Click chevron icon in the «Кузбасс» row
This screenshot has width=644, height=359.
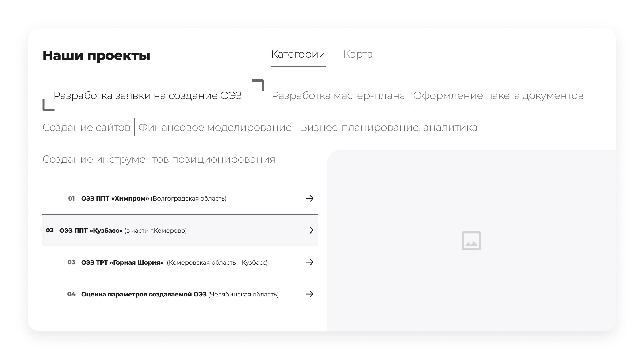click(311, 230)
